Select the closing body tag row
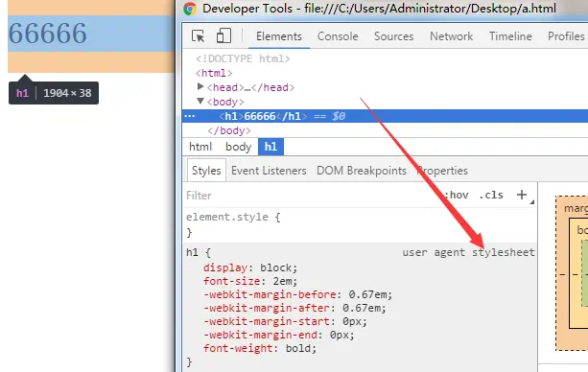The width and height of the screenshot is (588, 372). click(x=229, y=130)
